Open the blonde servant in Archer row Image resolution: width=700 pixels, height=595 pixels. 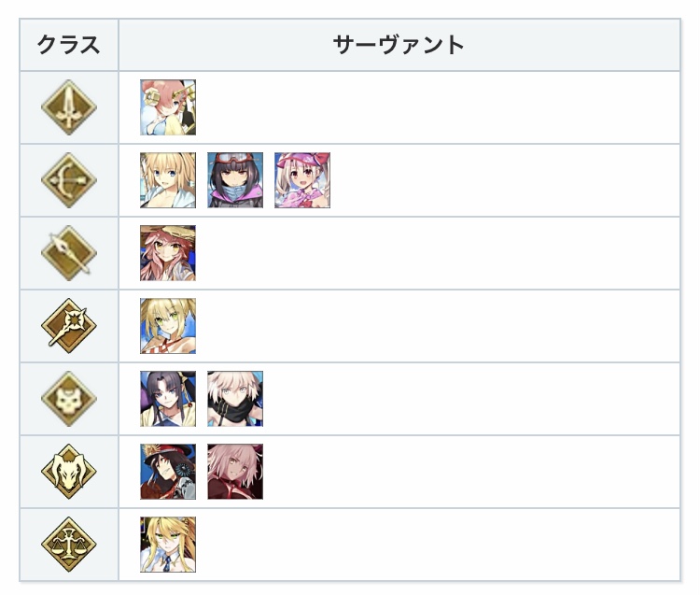(168, 180)
